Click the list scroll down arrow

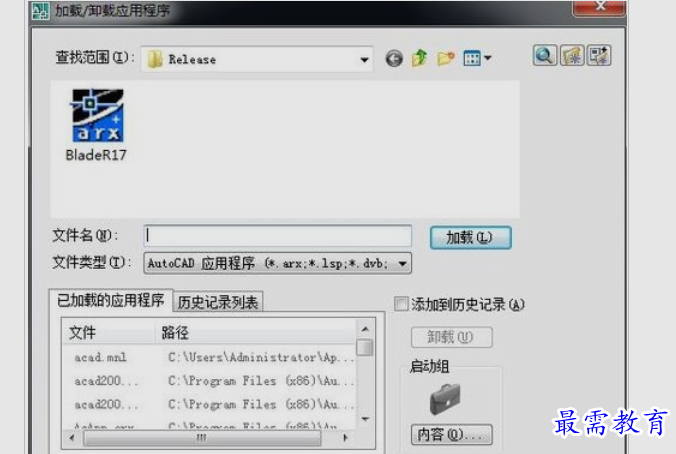tap(365, 419)
